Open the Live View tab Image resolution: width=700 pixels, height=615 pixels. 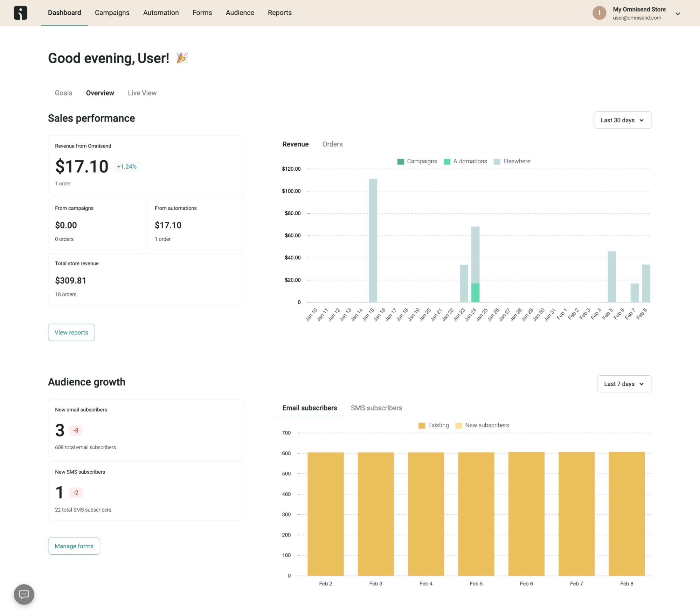point(141,93)
